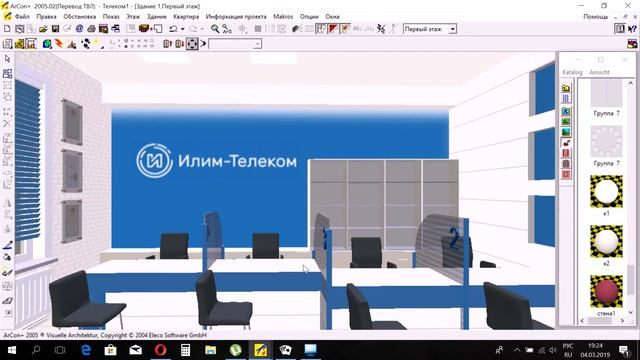This screenshot has height=360, width=640.
Task: Open the Помощь help menu
Action: coord(596,17)
